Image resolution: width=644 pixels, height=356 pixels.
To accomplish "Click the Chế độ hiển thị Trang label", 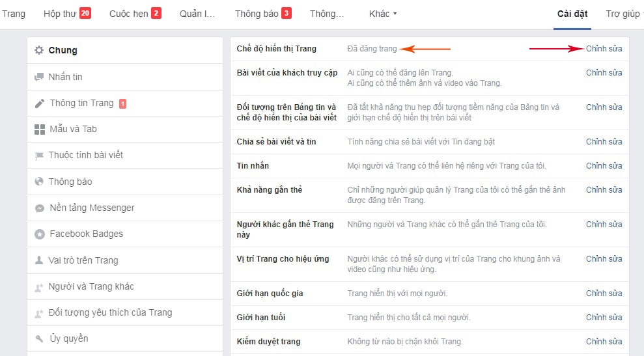I will pyautogui.click(x=276, y=48).
